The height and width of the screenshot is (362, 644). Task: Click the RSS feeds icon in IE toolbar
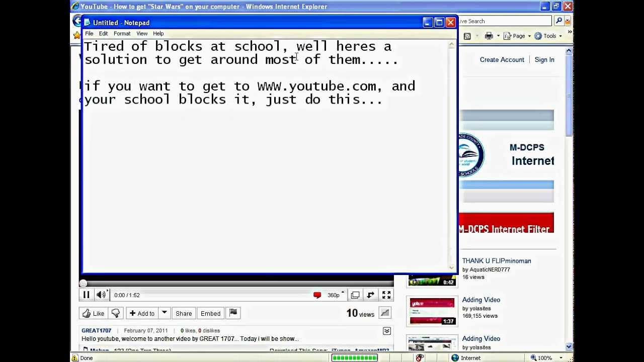[x=467, y=36]
